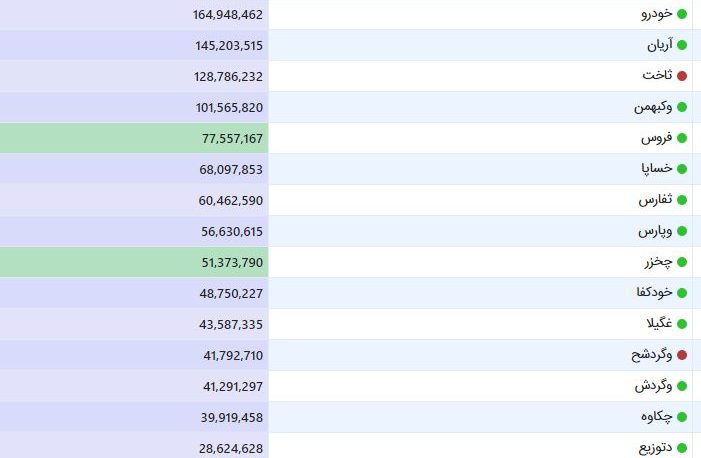Click the green status dot beside دتوزیع
The height and width of the screenshot is (458, 701).
[x=682, y=448]
